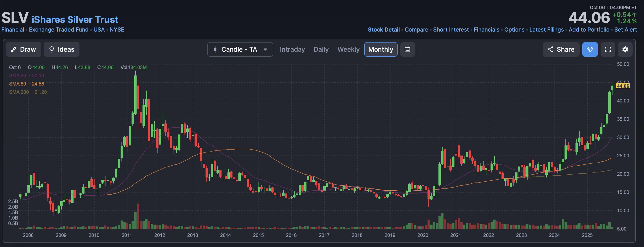
Task: Select the Monthly timeframe
Action: (x=380, y=49)
